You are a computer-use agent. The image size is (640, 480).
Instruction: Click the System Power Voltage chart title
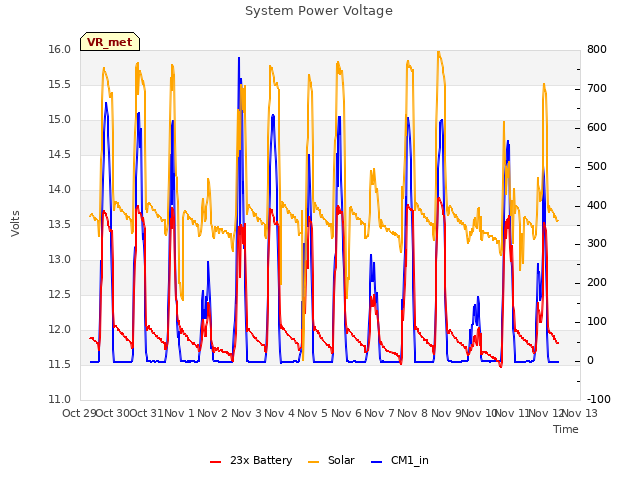click(x=319, y=11)
